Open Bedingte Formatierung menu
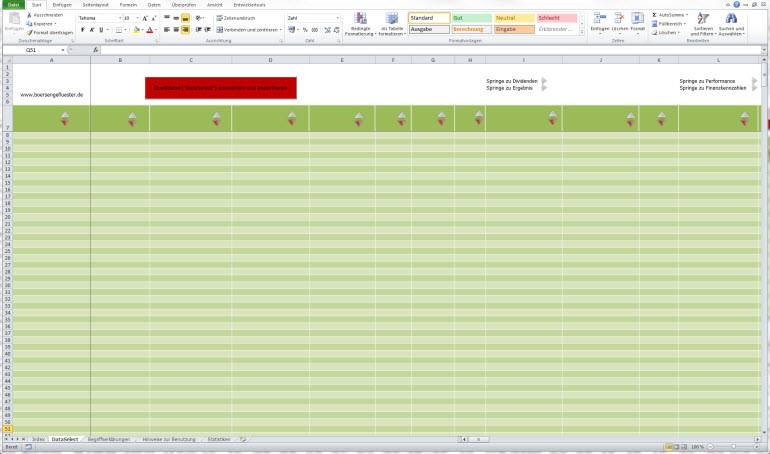This screenshot has width=770, height=454. (360, 24)
